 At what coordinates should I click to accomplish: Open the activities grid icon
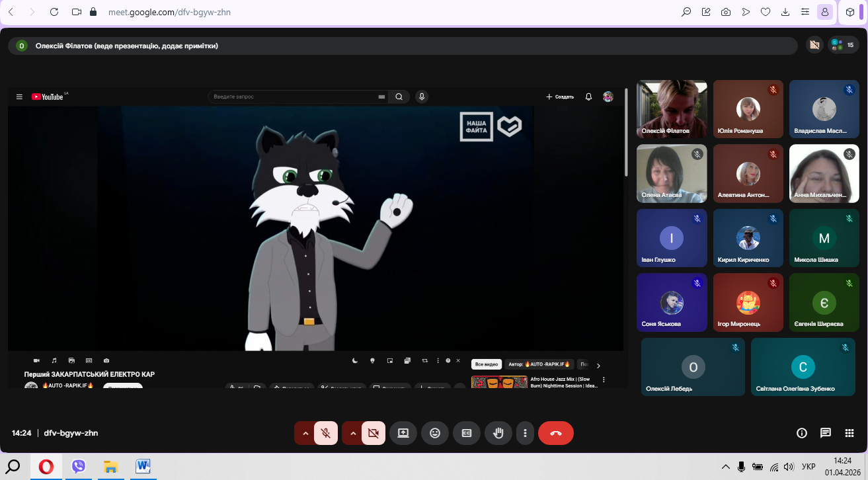[x=849, y=433]
